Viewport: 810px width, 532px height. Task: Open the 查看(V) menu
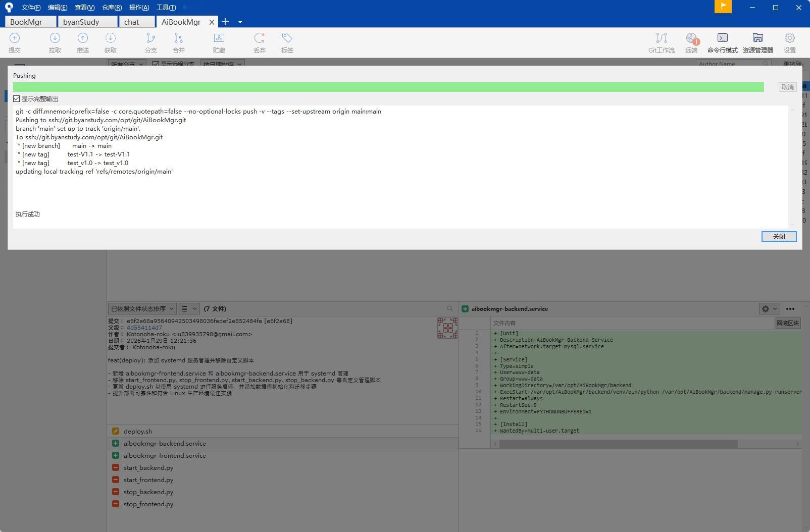[x=84, y=7]
